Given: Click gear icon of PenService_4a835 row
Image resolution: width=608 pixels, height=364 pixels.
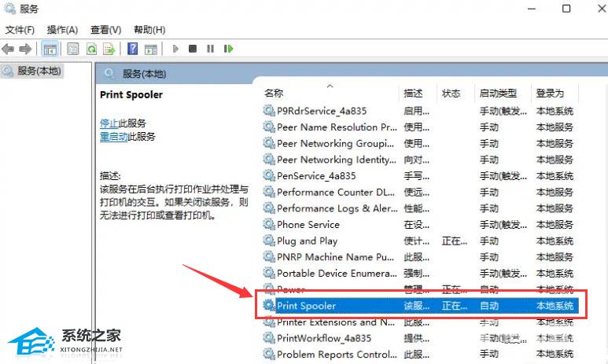Looking at the screenshot, I should click(269, 175).
